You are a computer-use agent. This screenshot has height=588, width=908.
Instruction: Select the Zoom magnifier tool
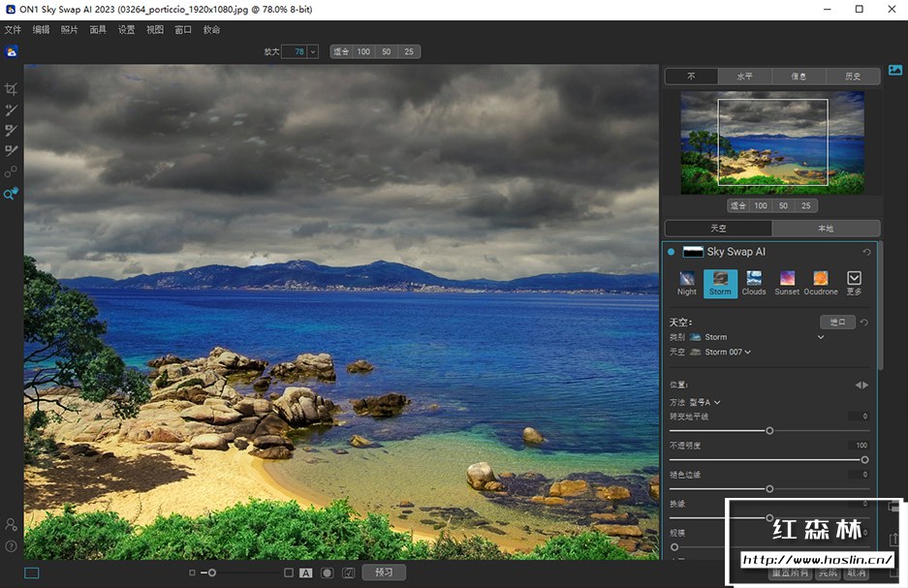tap(11, 194)
